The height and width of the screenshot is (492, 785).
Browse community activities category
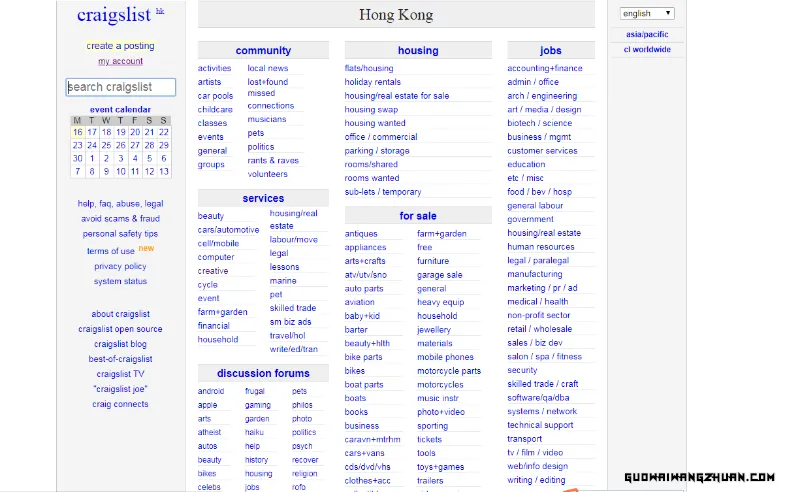click(214, 68)
